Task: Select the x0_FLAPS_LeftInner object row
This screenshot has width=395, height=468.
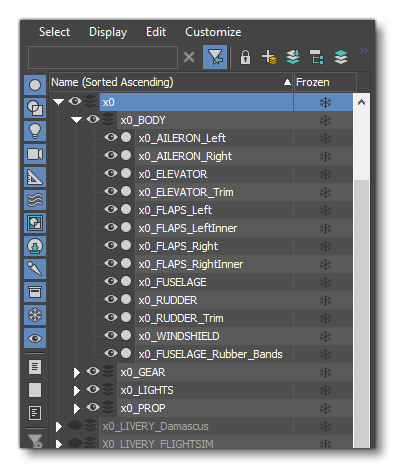Action: (x=214, y=228)
